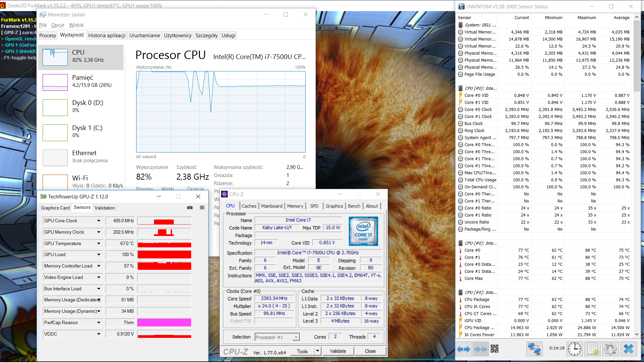Switch to the Graphics Card tab in GPU-Z
This screenshot has height=362, width=644.
[55, 208]
